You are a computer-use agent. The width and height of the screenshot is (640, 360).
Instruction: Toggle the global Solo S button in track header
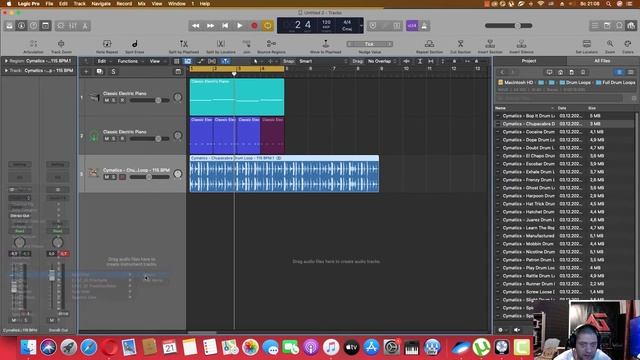coord(113,71)
